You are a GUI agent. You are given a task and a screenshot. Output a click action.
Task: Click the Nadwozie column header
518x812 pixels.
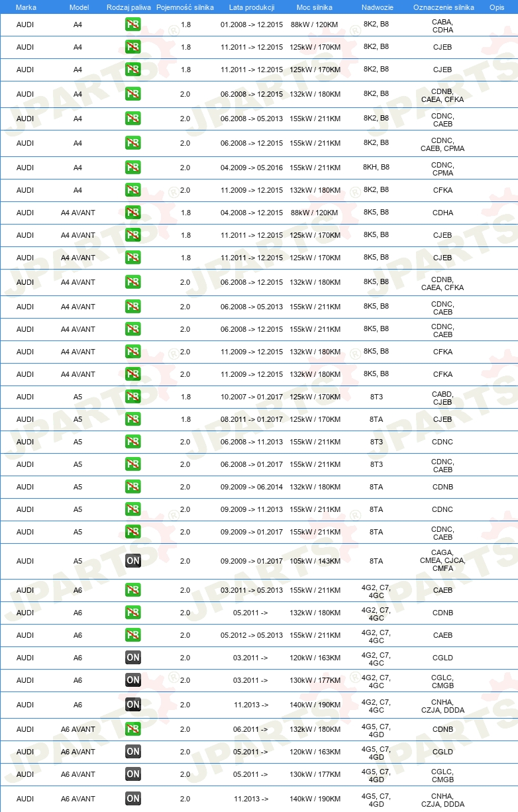[376, 7]
